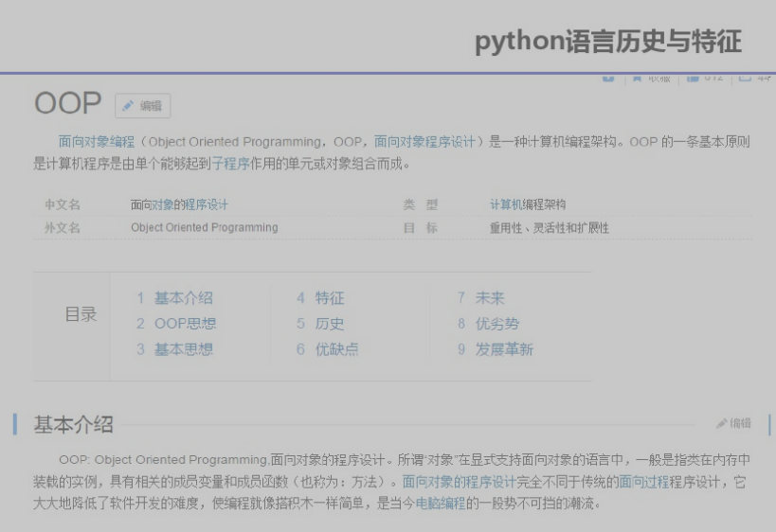Click the 编辑 button beside the OOP title

point(142,105)
